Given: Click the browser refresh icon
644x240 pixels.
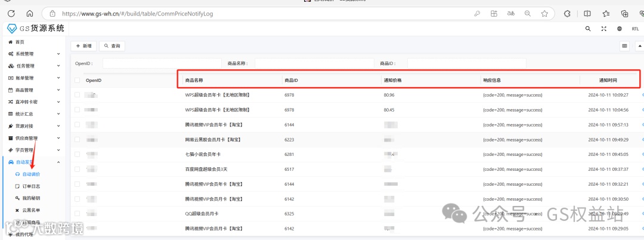Looking at the screenshot, I should pos(11,14).
